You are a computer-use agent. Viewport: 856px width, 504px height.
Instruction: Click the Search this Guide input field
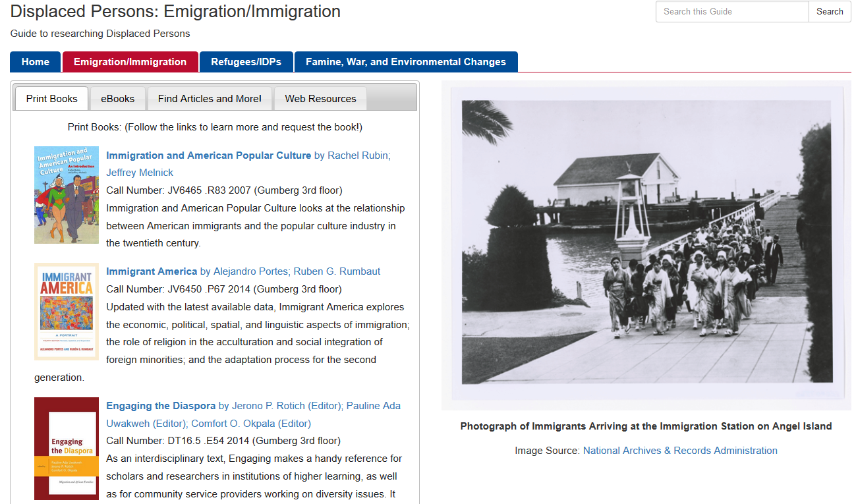click(731, 11)
